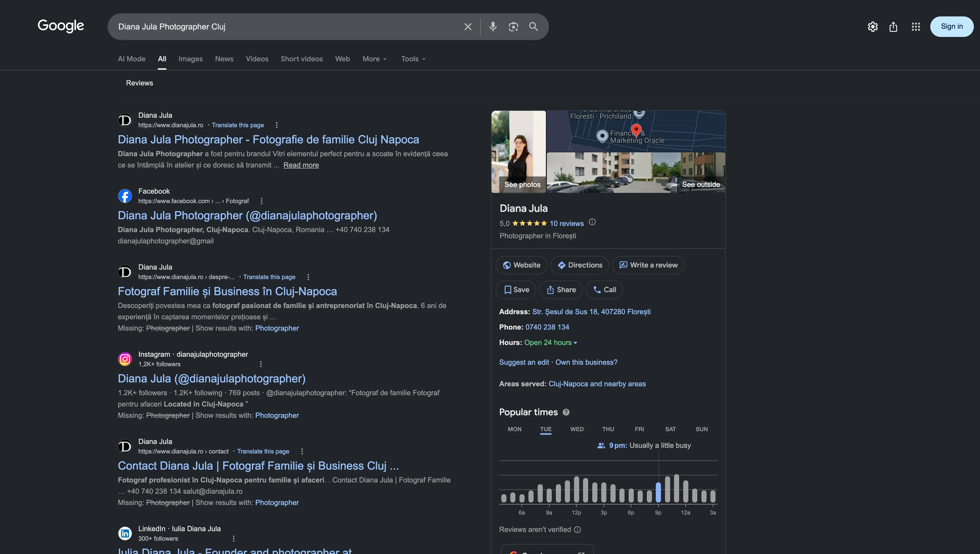The height and width of the screenshot is (554, 980).
Task: Switch to the Images tab
Action: pyautogui.click(x=190, y=59)
